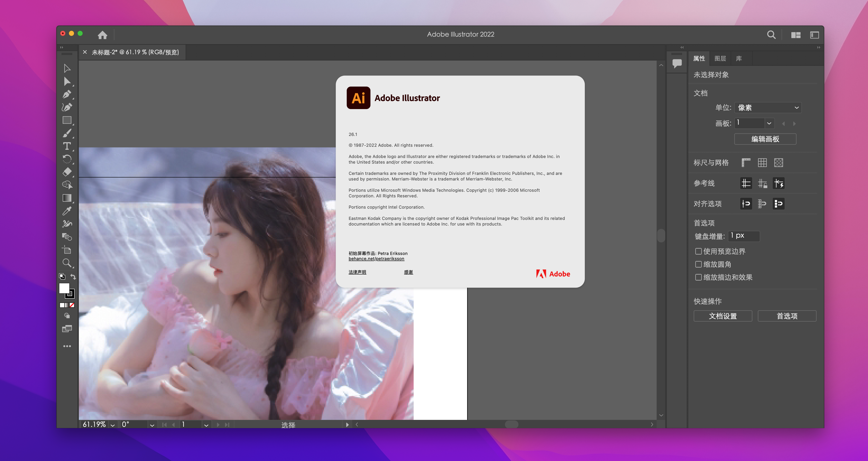Select the Zoom magnifier tool
This screenshot has width=868, height=461.
67,263
